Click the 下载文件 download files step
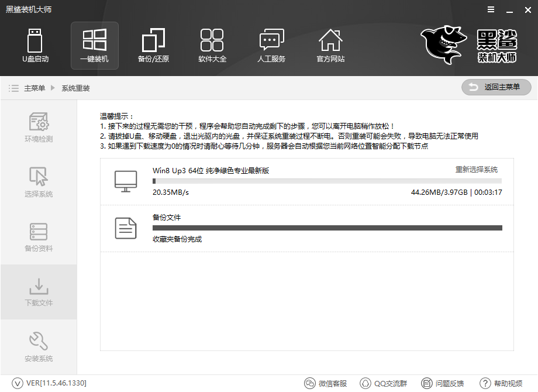This screenshot has width=538, height=392. click(38, 293)
